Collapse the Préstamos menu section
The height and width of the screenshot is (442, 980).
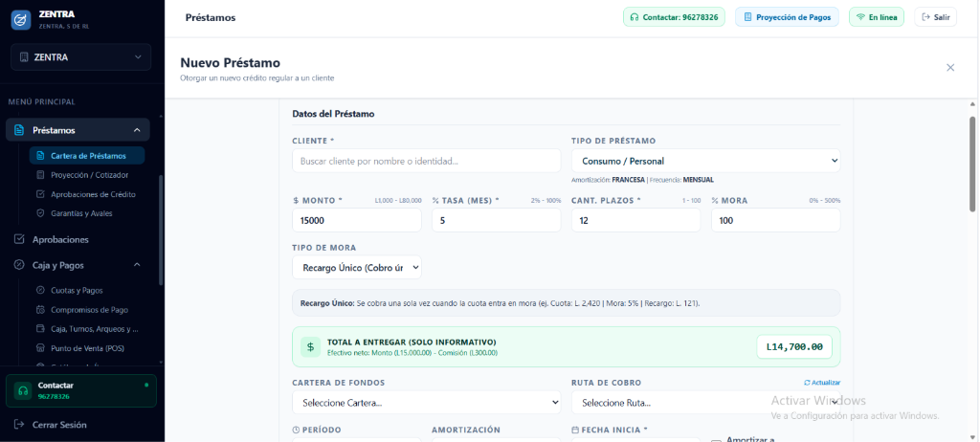tap(137, 130)
